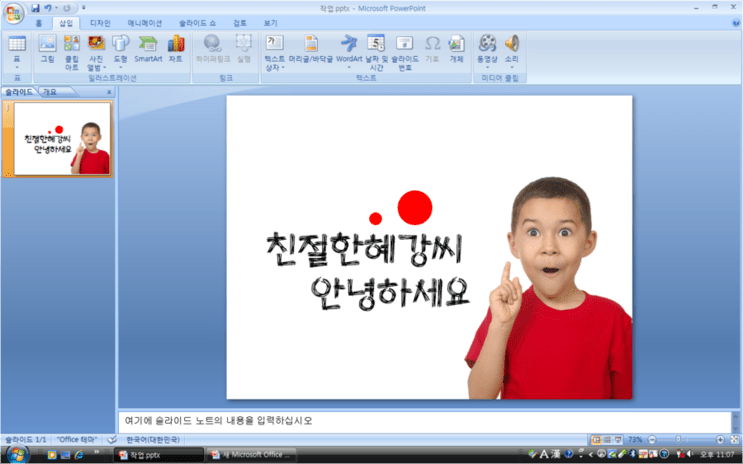Toggle spell check icon in status bar
The width and height of the screenshot is (743, 464).
[112, 440]
